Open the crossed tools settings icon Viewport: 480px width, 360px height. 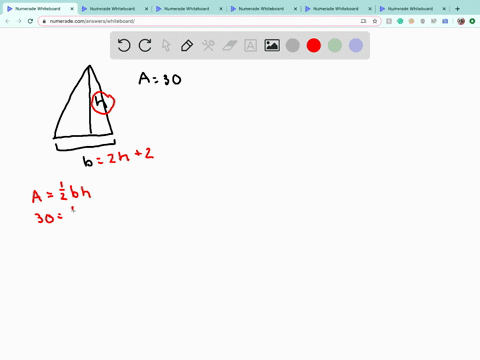tap(208, 45)
